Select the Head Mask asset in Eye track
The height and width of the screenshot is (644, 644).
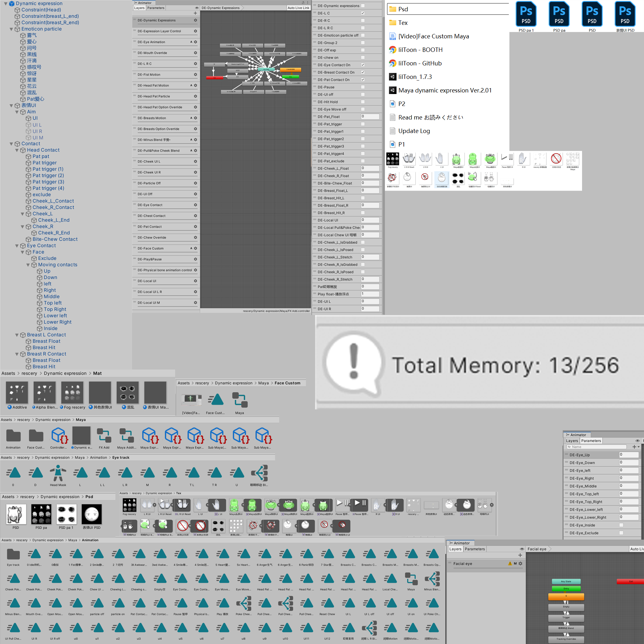[57, 473]
